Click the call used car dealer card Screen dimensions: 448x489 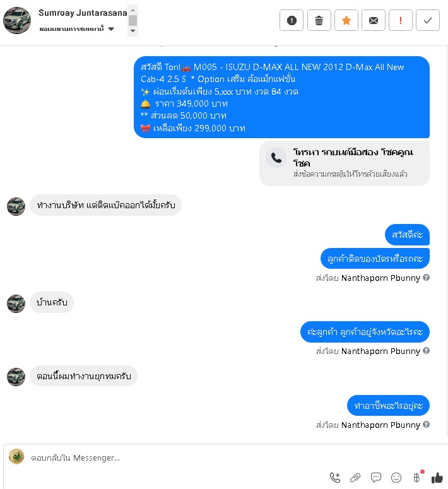[x=345, y=163]
